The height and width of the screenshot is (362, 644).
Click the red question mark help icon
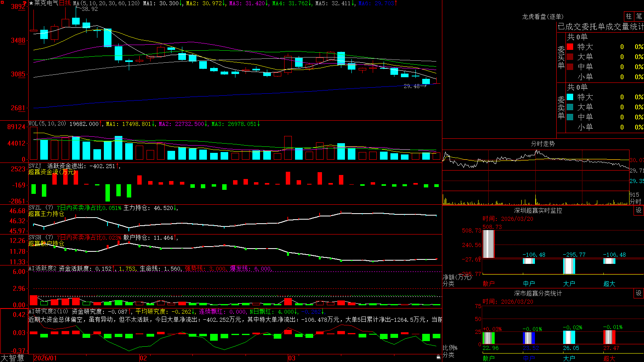25,3
